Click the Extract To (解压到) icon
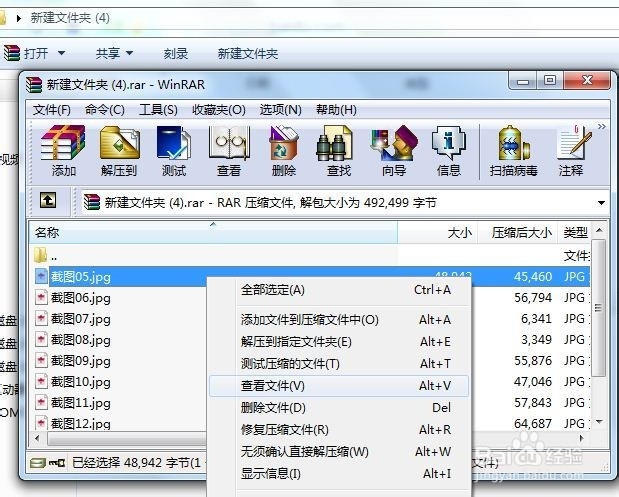 coord(119,150)
